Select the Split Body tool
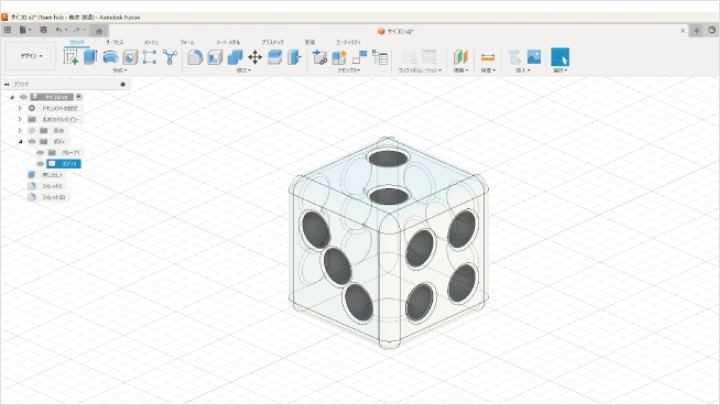The height and width of the screenshot is (405, 720). click(294, 57)
